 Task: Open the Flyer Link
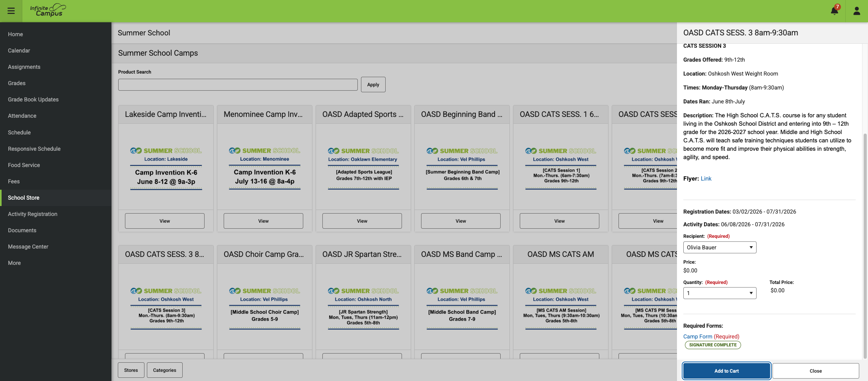click(x=706, y=179)
